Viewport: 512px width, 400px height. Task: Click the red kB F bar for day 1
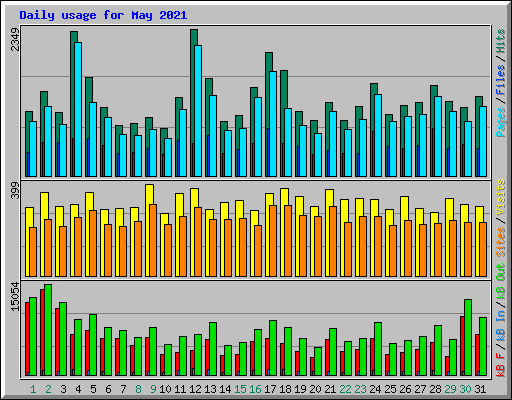coord(27,339)
